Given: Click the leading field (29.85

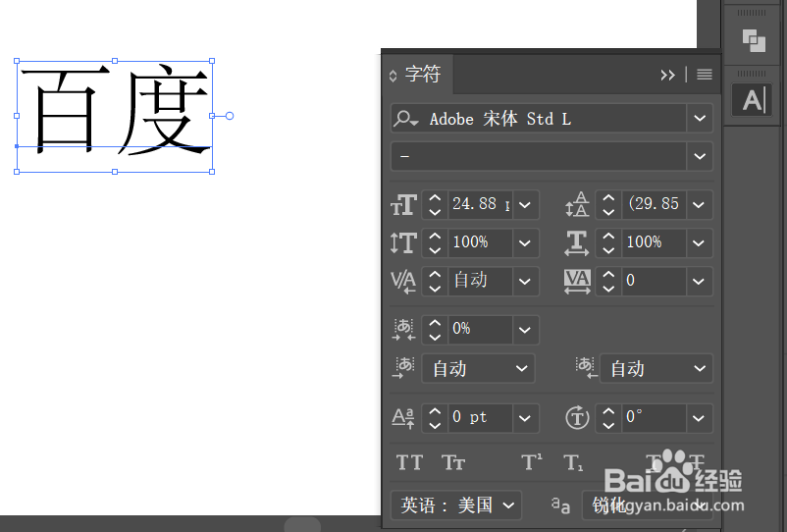Looking at the screenshot, I should (x=654, y=205).
